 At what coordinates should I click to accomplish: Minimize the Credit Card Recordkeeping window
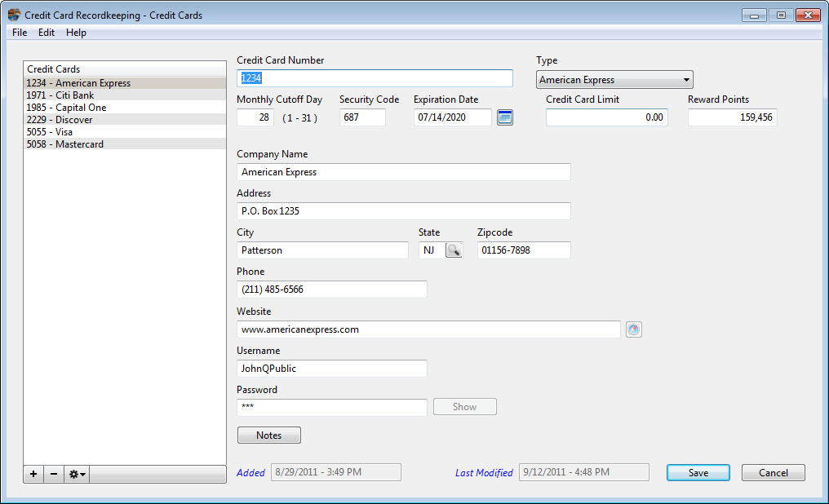click(x=755, y=15)
